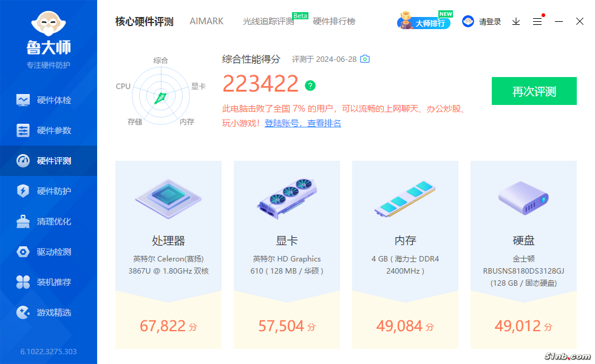Open 硬件防护 in the sidebar
This screenshot has height=364, width=595.
[x=49, y=191]
